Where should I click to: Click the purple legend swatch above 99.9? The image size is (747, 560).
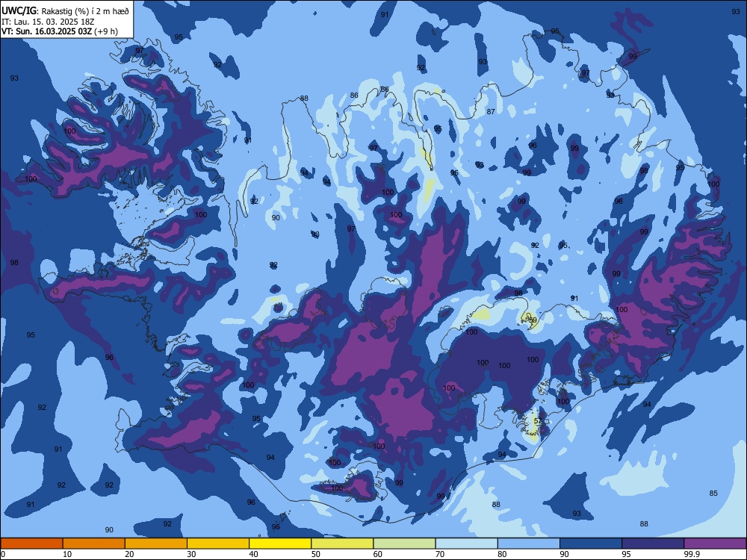715,544
